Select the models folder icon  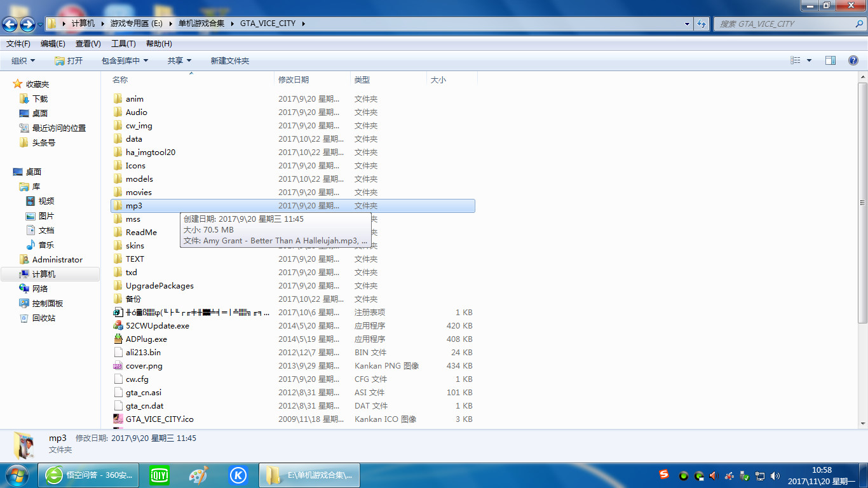pyautogui.click(x=118, y=179)
